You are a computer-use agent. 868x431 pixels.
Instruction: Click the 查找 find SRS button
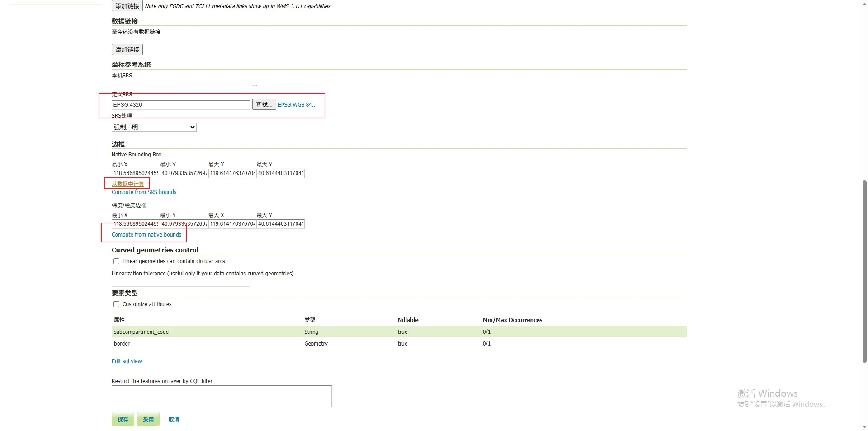264,104
